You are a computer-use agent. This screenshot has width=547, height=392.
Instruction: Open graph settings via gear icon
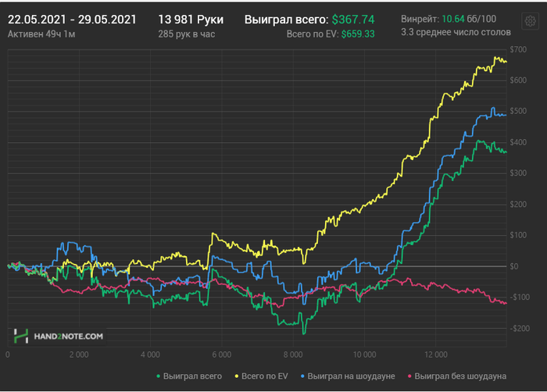[530, 21]
